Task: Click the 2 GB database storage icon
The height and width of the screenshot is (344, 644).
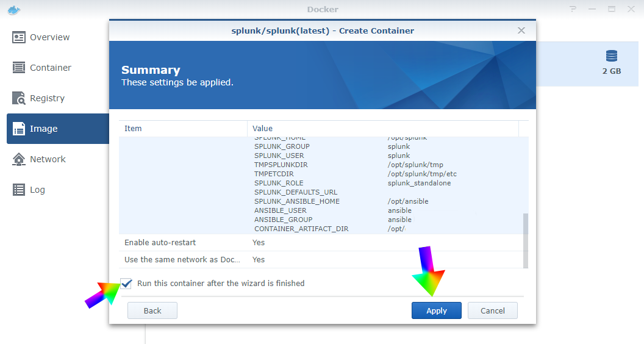Action: 612,56
